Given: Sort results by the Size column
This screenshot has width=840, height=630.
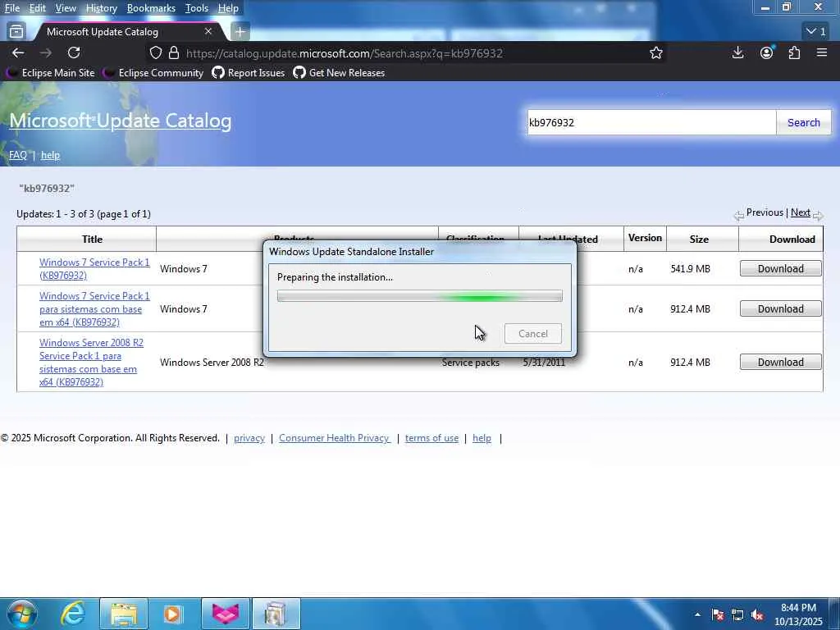Looking at the screenshot, I should (x=699, y=239).
